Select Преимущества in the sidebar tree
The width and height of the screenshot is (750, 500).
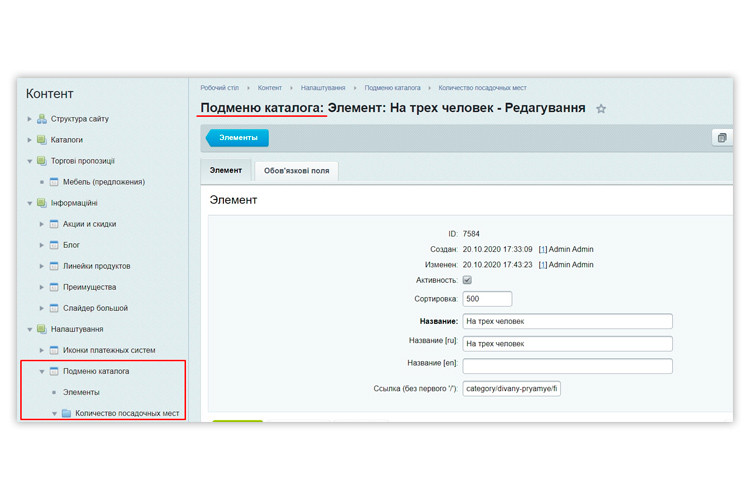point(89,287)
